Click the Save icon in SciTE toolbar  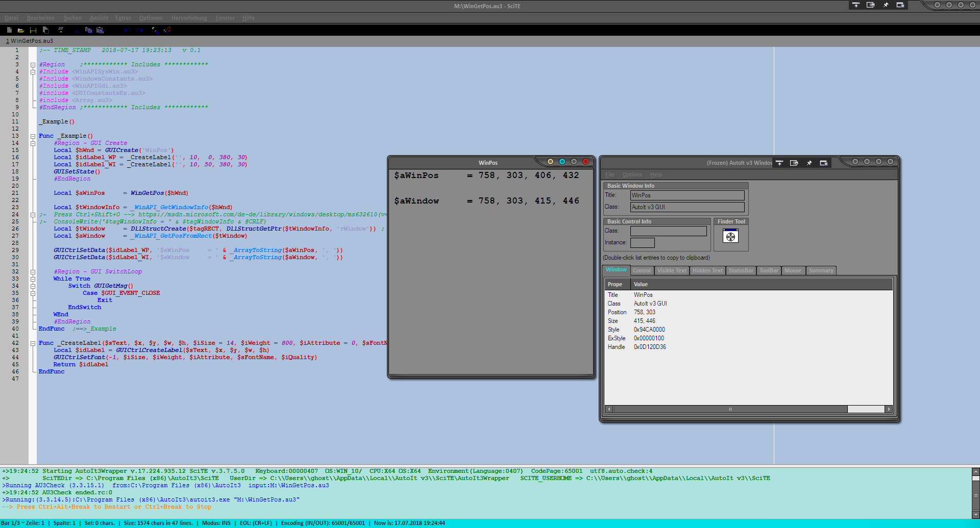tap(33, 30)
